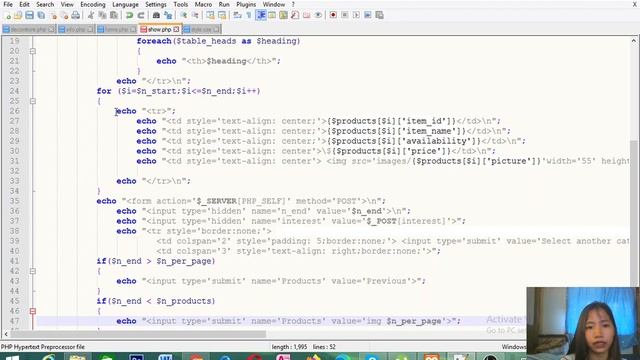Viewport: 640px width, 360px height.
Task: Open the View menu
Action: click(67, 4)
